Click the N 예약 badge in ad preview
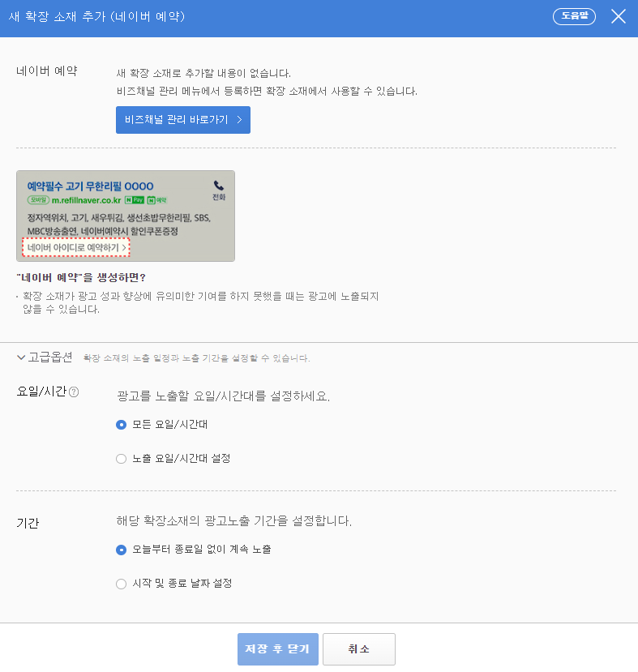 (156, 199)
